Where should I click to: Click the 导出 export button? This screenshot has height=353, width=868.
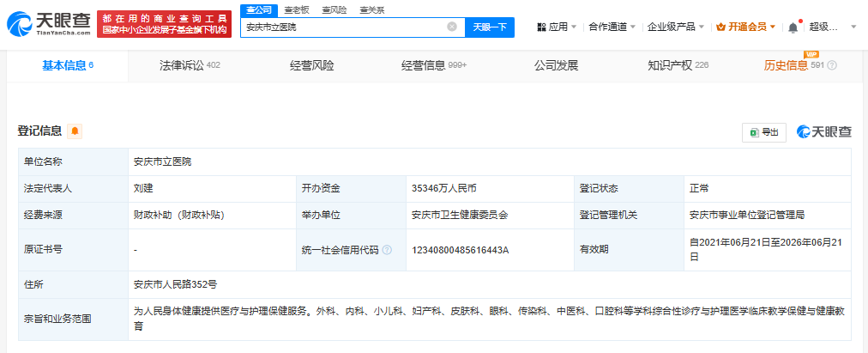[x=764, y=132]
